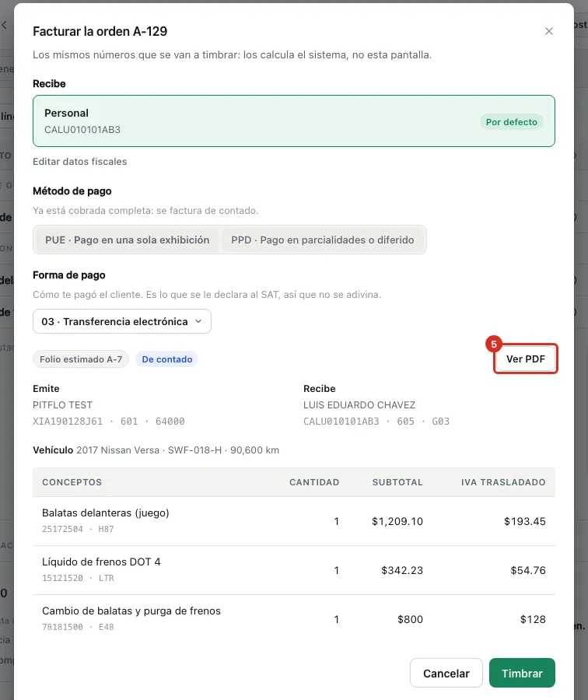588x700 pixels.
Task: Click the $1,209.10 subtotal value
Action: [397, 521]
